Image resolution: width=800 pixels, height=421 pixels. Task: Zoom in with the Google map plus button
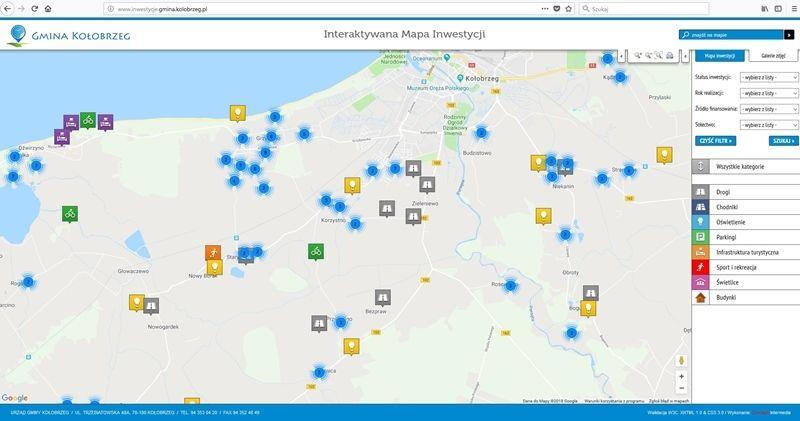click(x=681, y=377)
